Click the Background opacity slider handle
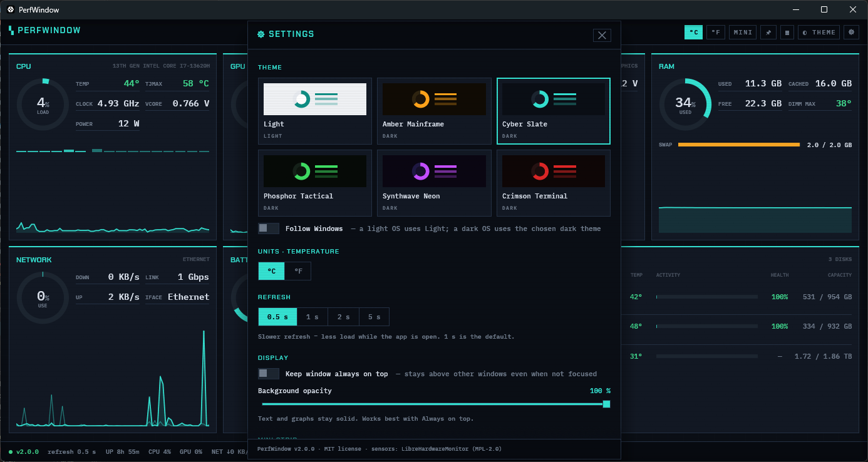 pos(606,404)
